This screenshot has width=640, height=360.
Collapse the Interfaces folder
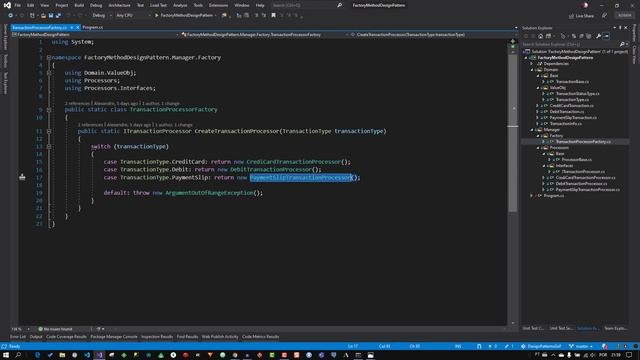point(544,166)
